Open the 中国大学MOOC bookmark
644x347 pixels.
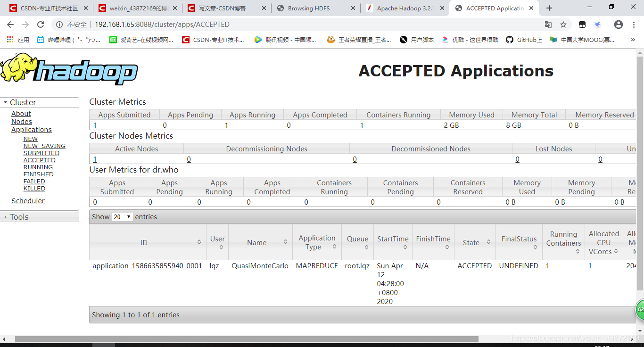(582, 40)
